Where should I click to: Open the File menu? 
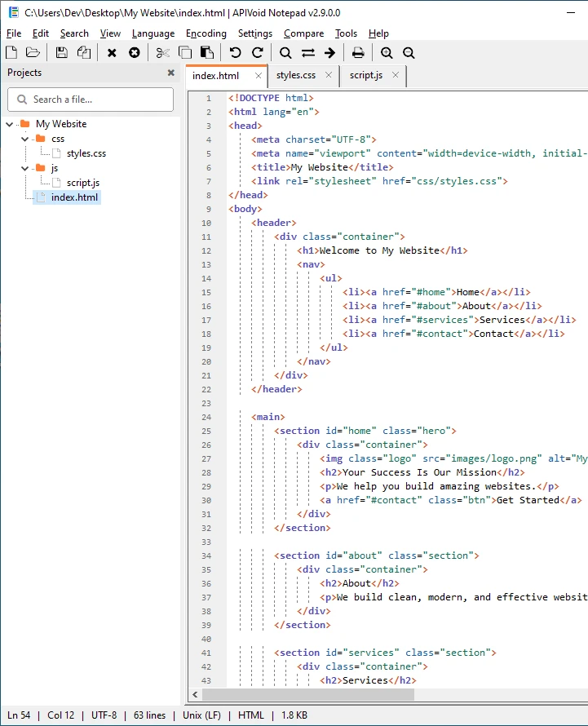click(14, 33)
